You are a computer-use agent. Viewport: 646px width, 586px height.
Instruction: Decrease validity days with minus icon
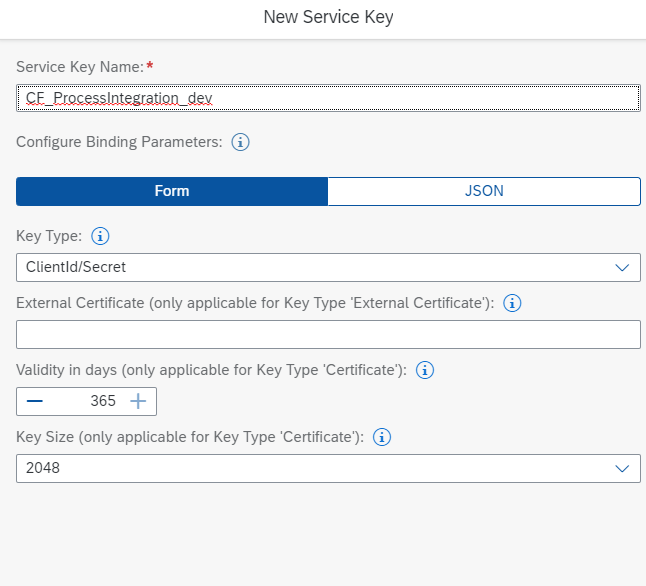tap(35, 401)
